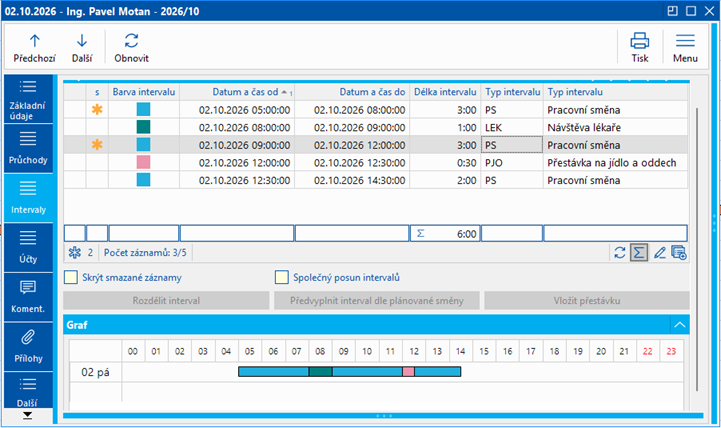The width and height of the screenshot is (721, 428).
Task: Click the vertical scrollbar on right side
Action: pyautogui.click(x=697, y=248)
